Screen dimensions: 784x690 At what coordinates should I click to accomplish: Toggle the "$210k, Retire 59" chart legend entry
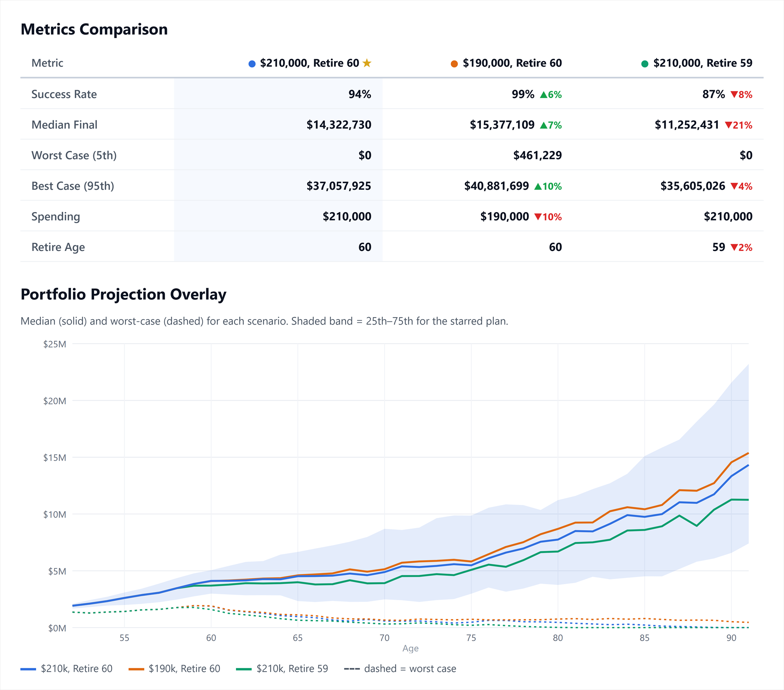point(282,668)
